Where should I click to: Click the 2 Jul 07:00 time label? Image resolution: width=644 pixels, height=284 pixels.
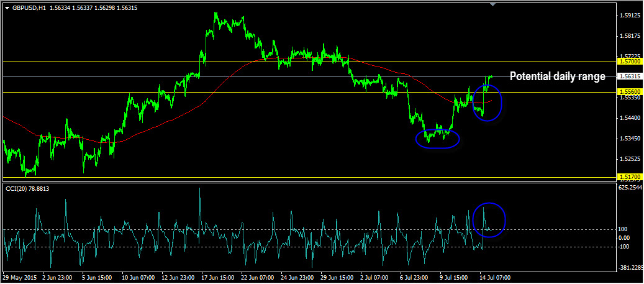pos(375,277)
